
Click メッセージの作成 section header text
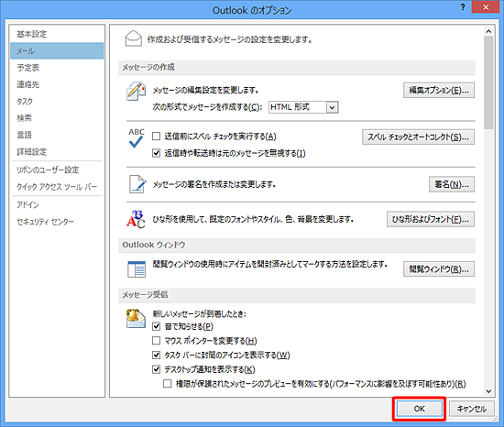[x=148, y=67]
